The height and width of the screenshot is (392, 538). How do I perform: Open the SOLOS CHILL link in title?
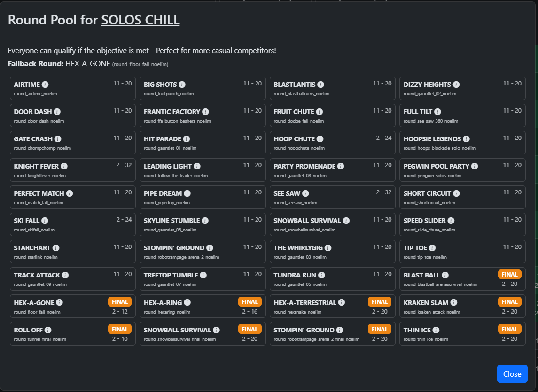pyautogui.click(x=140, y=20)
